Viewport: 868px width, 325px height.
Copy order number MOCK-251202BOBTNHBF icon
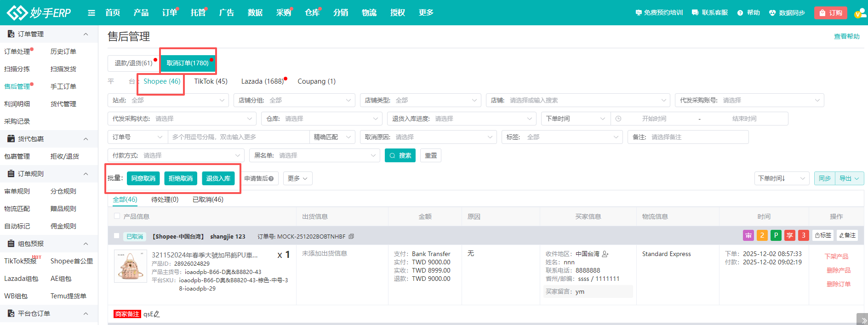[351, 237]
